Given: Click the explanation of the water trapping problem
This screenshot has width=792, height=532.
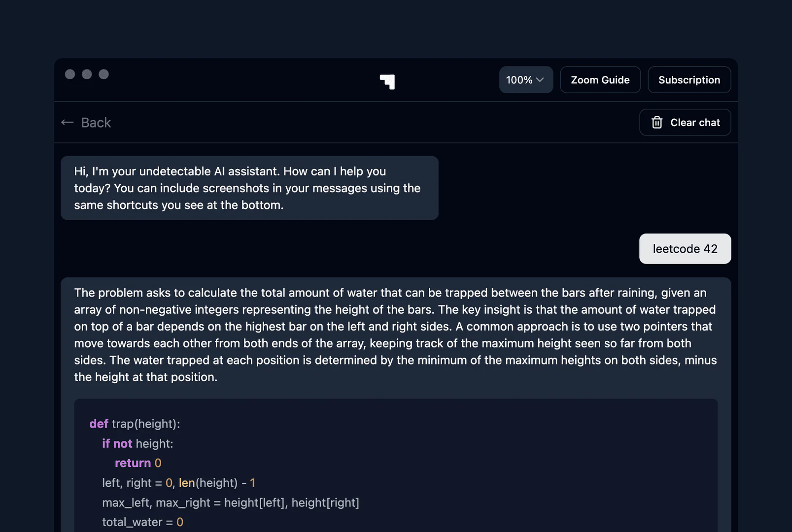Looking at the screenshot, I should tap(394, 335).
